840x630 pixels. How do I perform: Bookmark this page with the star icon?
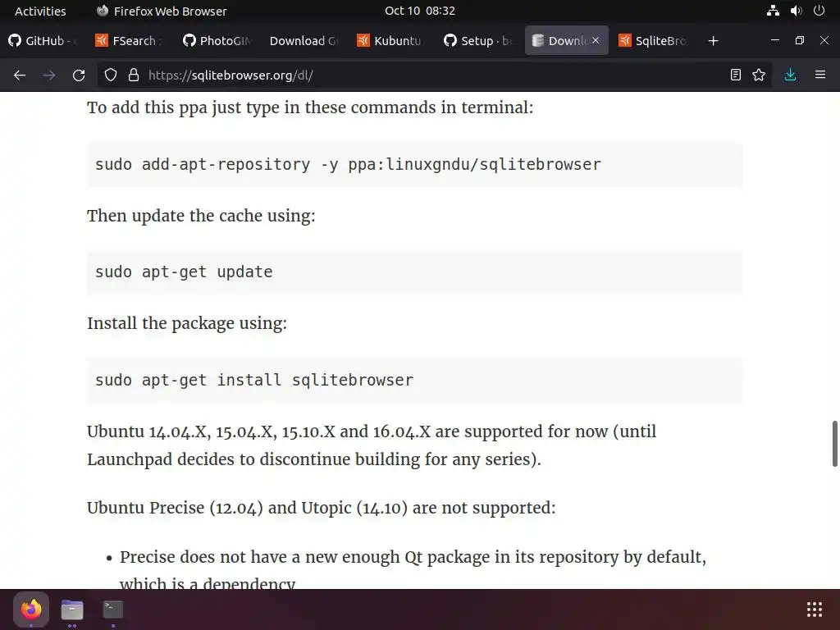pos(759,75)
